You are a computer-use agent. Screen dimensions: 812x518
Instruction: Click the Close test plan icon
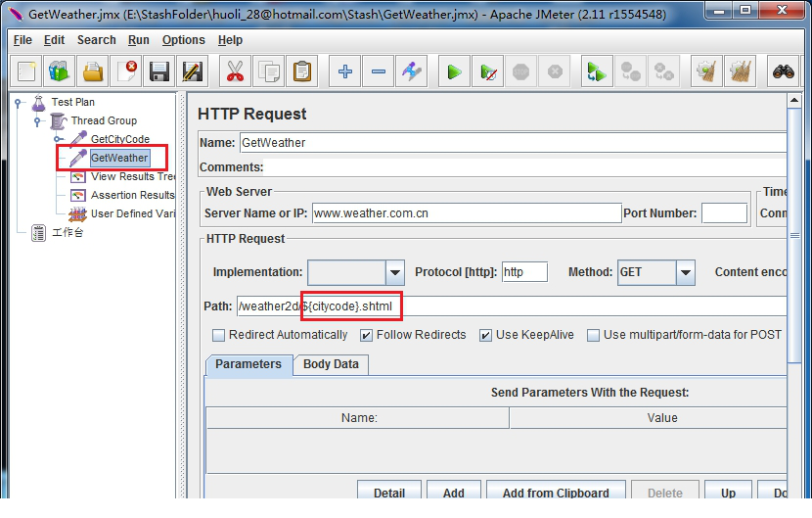point(126,71)
